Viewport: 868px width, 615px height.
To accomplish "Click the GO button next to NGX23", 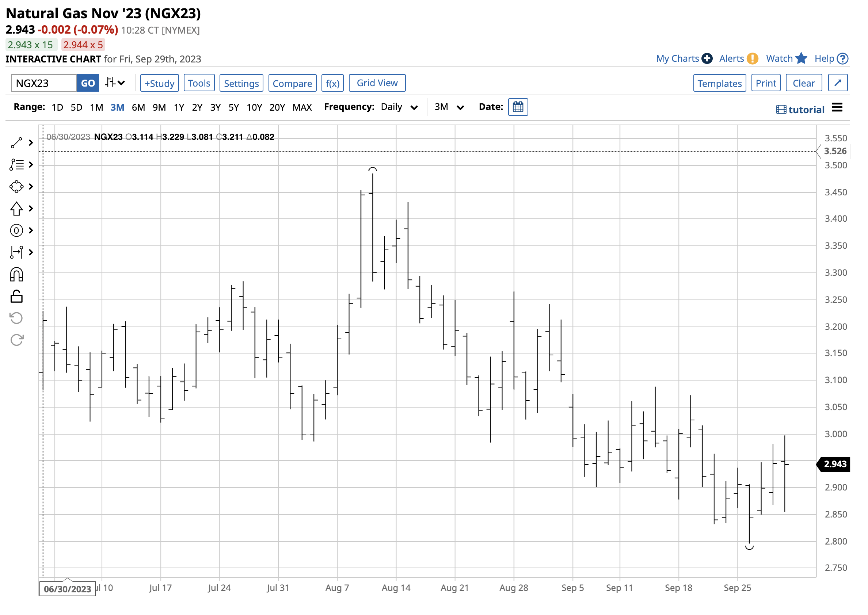I will tap(87, 83).
